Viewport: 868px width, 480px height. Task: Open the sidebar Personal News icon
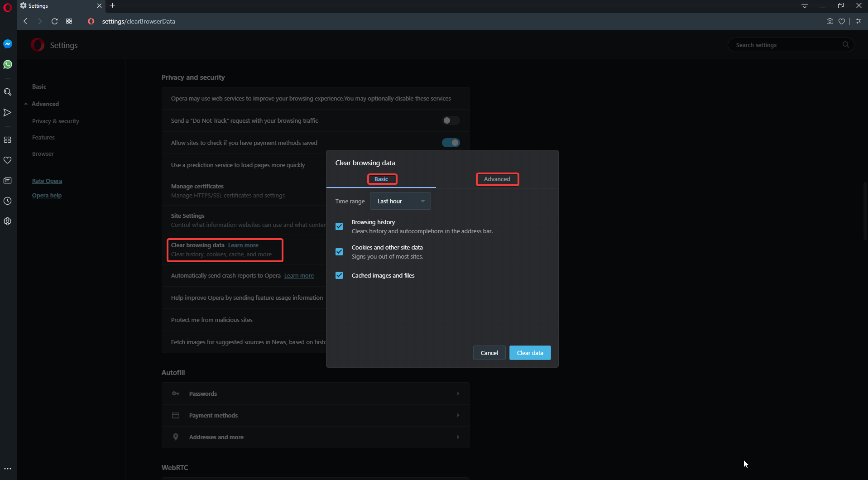point(8,181)
